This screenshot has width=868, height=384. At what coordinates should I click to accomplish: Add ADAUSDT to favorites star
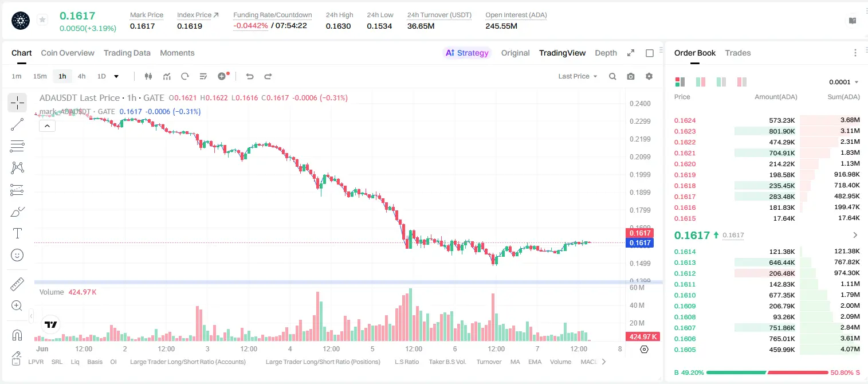(x=42, y=20)
